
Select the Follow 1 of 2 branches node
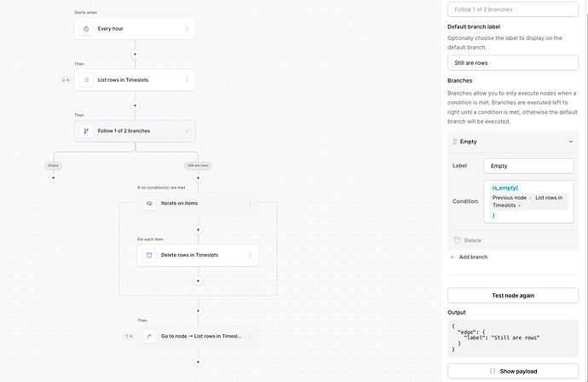click(x=135, y=131)
